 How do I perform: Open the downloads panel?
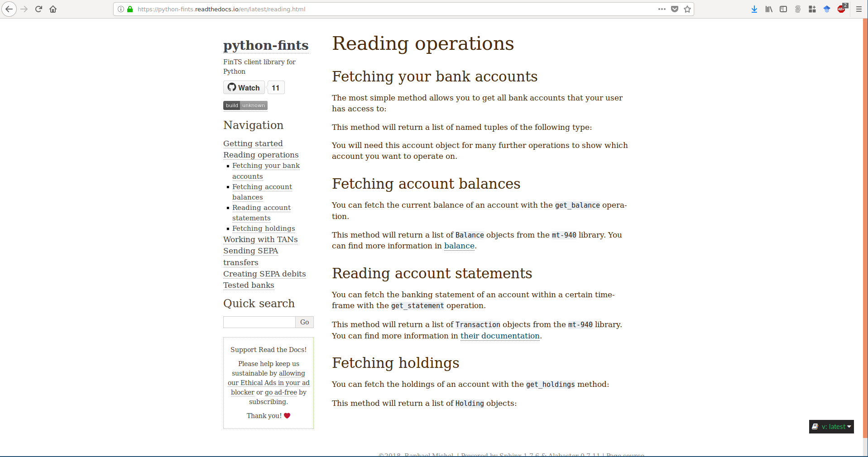[x=754, y=9]
